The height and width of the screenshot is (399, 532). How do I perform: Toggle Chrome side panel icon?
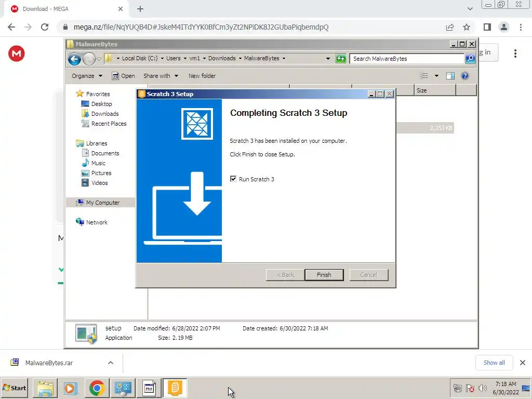(x=487, y=27)
